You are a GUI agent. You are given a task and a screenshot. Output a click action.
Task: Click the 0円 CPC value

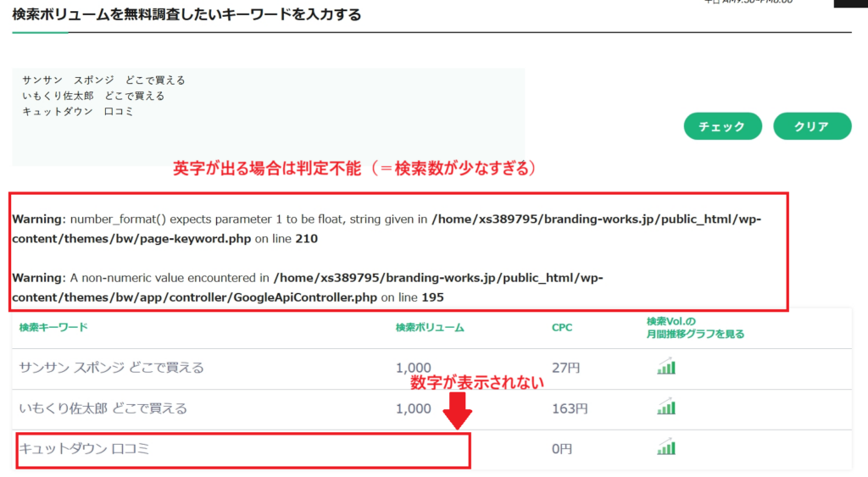(x=561, y=449)
